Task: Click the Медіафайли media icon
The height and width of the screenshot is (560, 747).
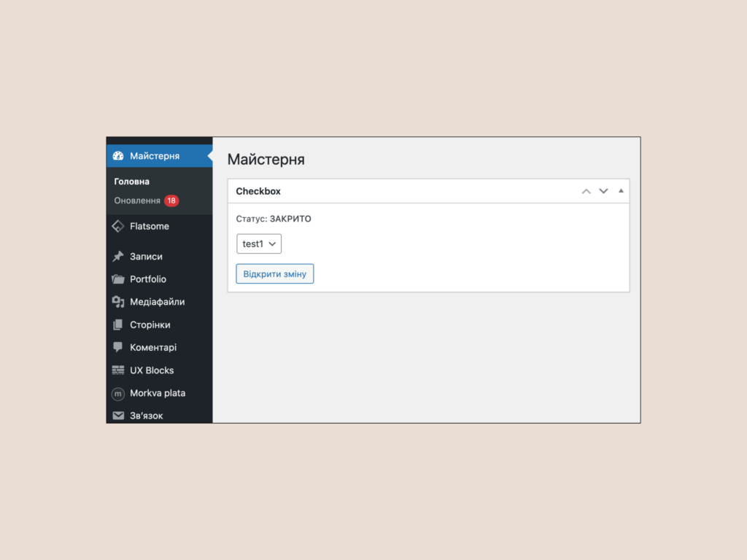Action: click(117, 302)
